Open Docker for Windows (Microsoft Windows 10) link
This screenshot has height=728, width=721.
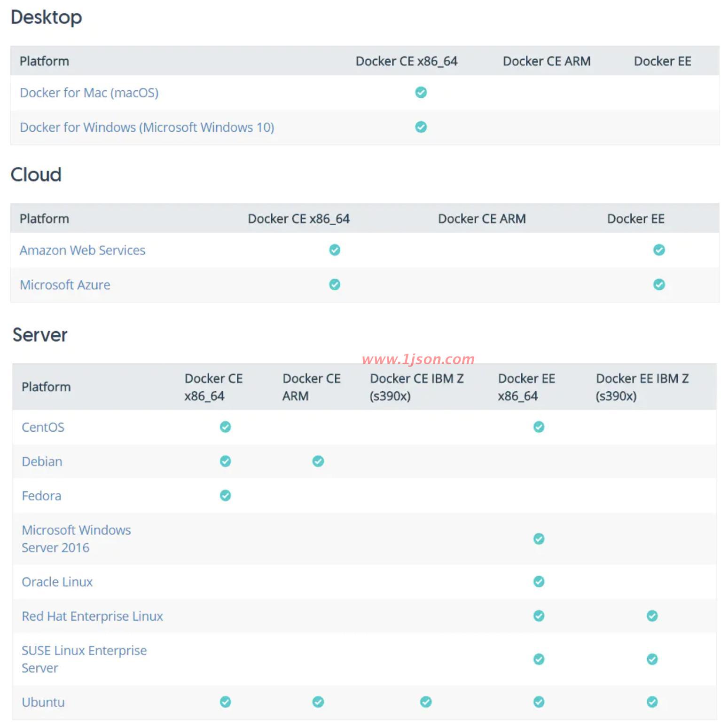(x=147, y=127)
